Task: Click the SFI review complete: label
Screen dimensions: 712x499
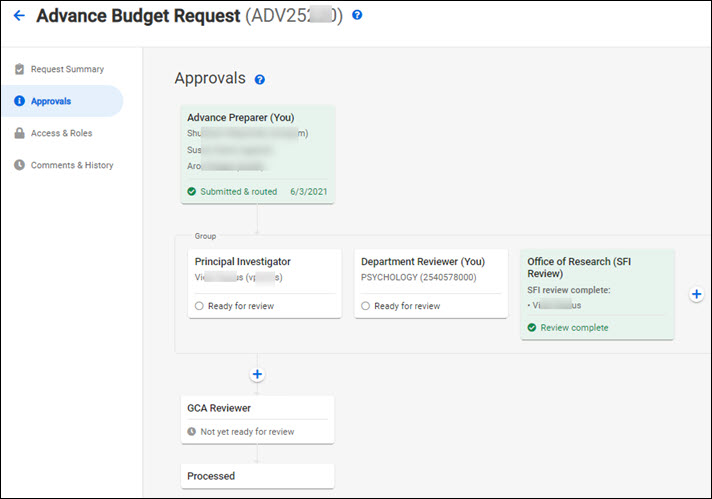Action: point(569,290)
